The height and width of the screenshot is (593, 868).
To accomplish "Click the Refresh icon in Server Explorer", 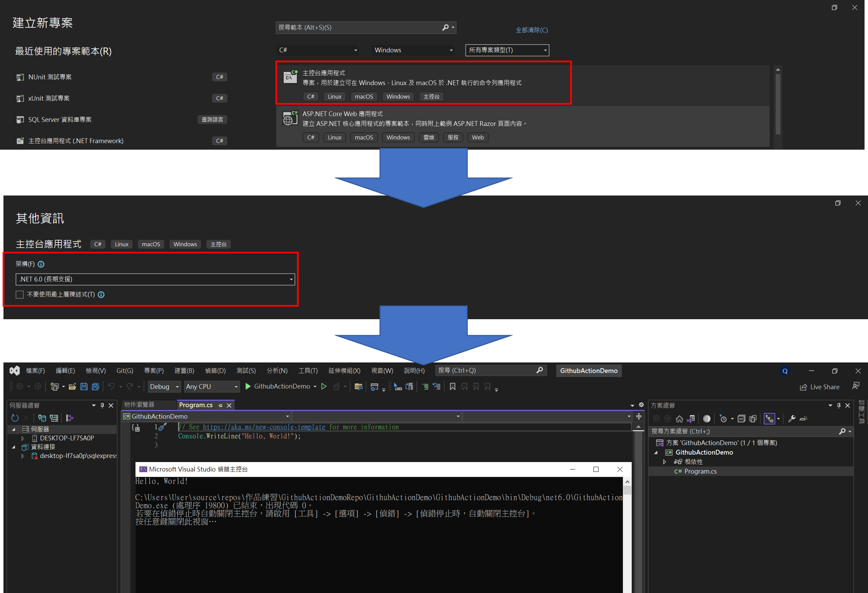I will (x=15, y=418).
